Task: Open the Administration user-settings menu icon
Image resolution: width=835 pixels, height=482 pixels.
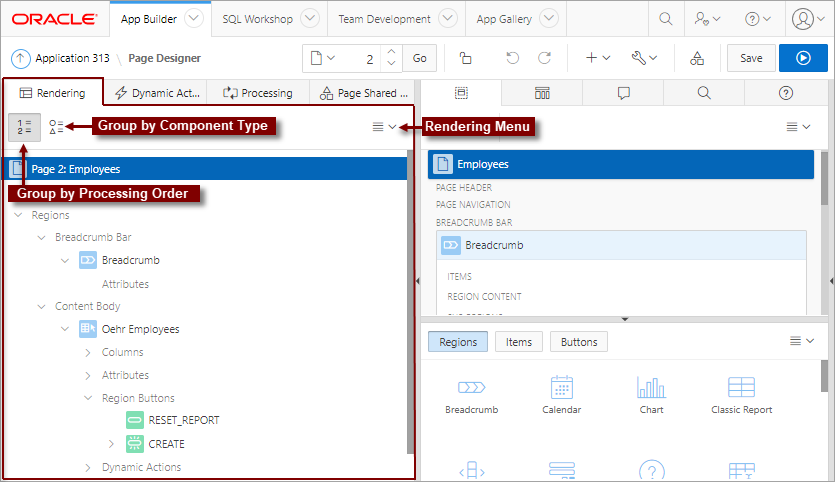Action: click(x=707, y=19)
